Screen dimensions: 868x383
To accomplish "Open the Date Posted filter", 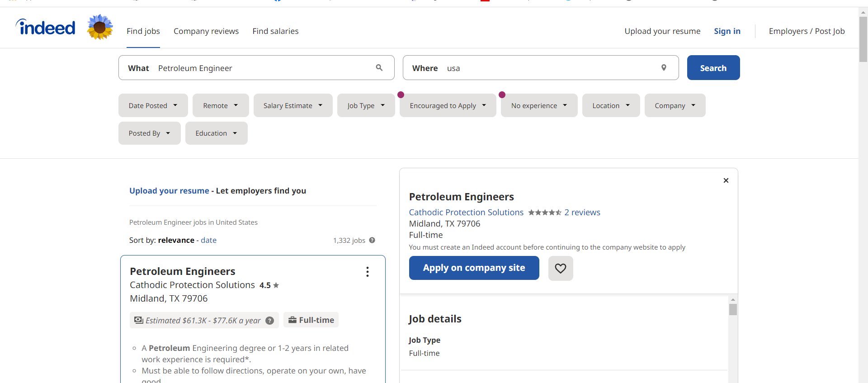I will pyautogui.click(x=153, y=105).
